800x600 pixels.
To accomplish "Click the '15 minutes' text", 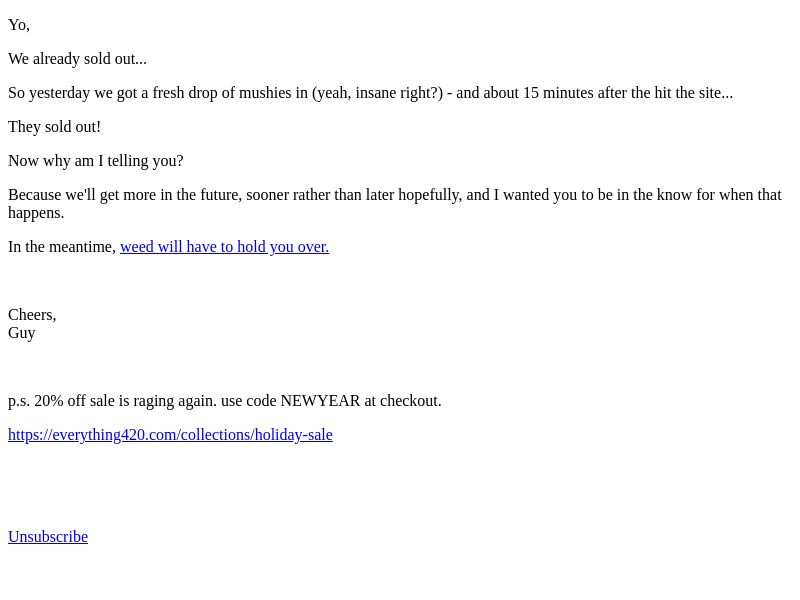I will [x=558, y=93].
